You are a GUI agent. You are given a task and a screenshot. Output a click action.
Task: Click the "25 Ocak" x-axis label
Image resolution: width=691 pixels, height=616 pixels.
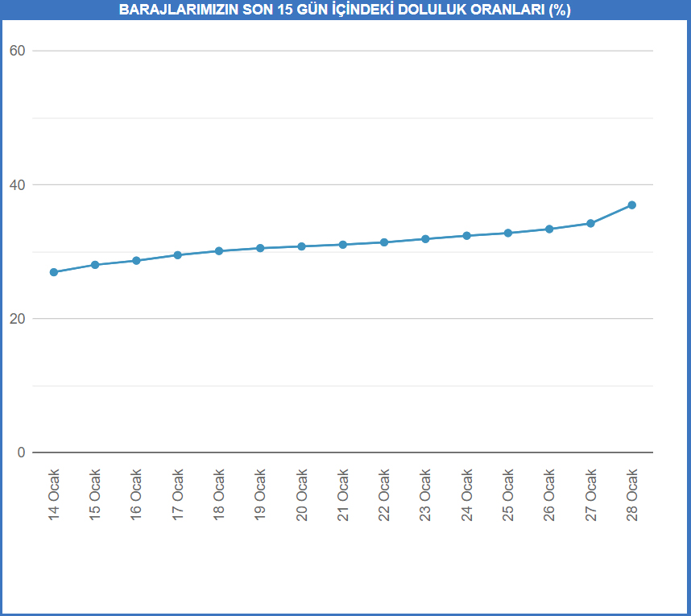(508, 495)
